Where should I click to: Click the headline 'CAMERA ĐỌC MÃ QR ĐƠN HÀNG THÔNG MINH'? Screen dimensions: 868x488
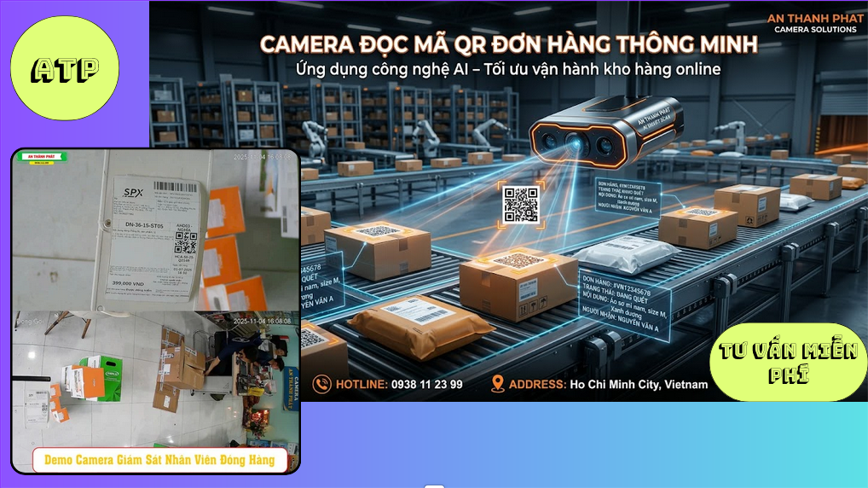pos(508,44)
